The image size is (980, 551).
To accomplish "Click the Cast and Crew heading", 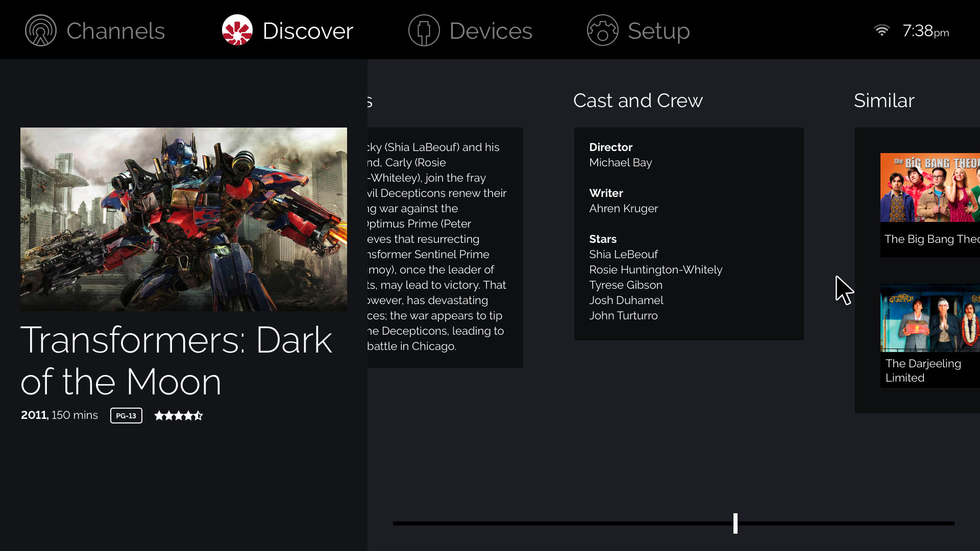I will point(638,101).
